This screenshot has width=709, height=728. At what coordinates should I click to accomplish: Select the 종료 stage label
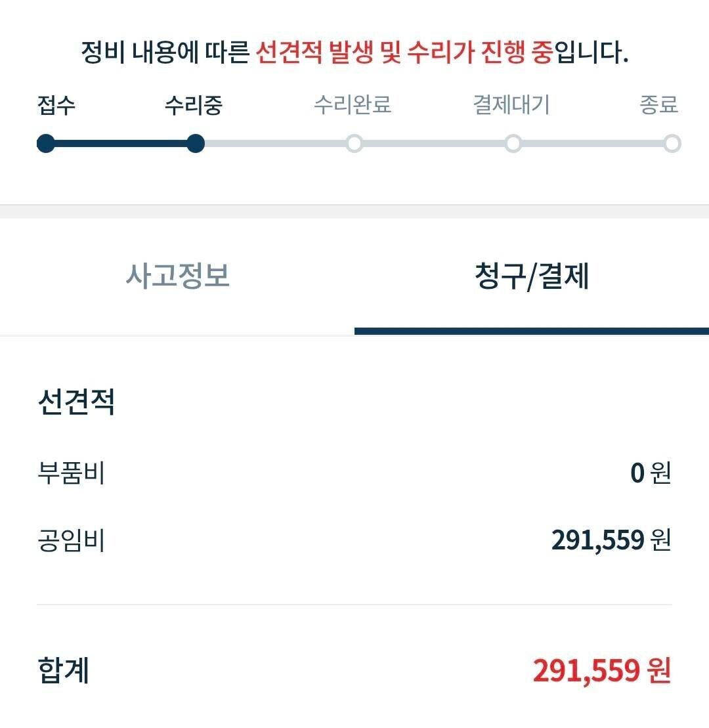(x=658, y=105)
